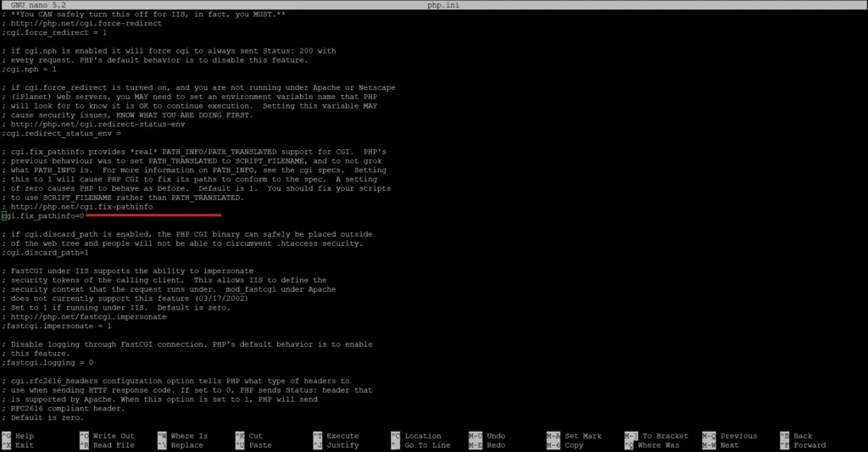Click the ^W Where Is shortcut label
Image resolution: width=868 pixels, height=452 pixels.
[183, 436]
